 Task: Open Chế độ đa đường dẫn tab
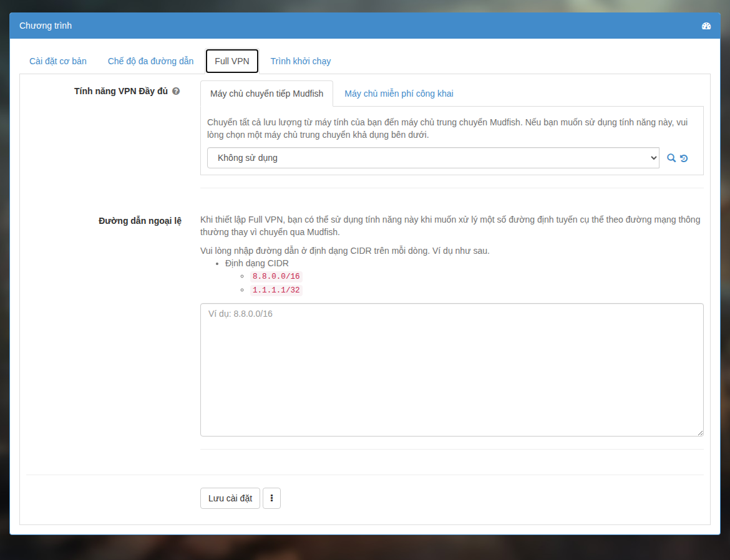(x=150, y=61)
